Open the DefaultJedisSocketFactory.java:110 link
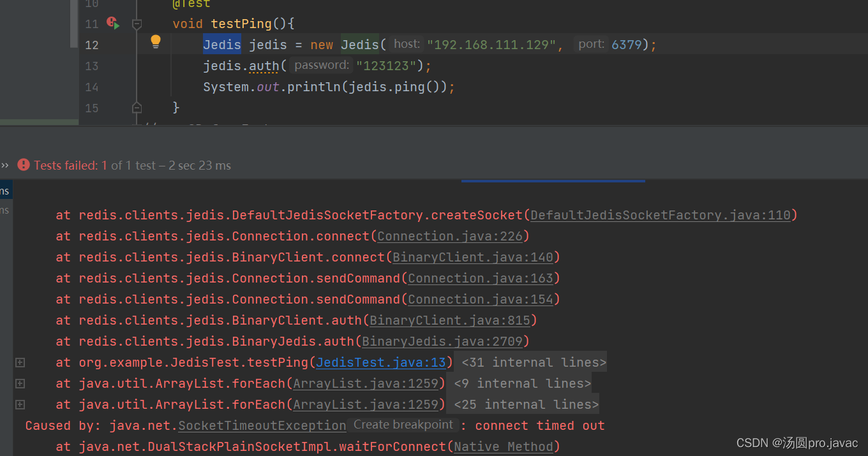This screenshot has height=456, width=868. pyautogui.click(x=661, y=214)
